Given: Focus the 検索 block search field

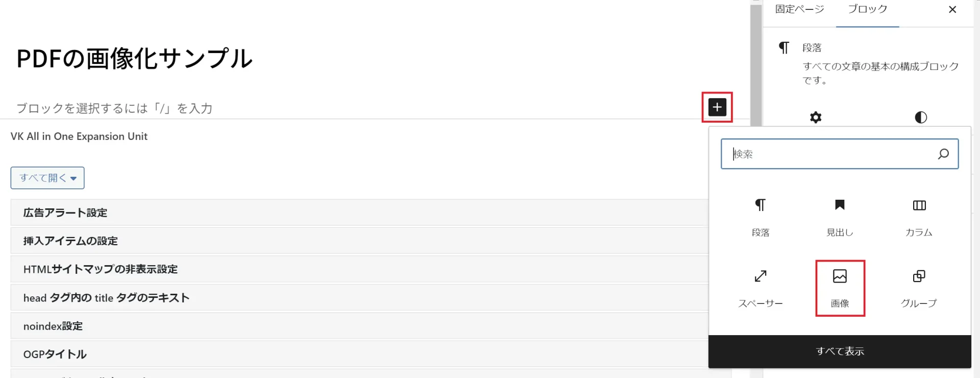Looking at the screenshot, I should point(832,154).
